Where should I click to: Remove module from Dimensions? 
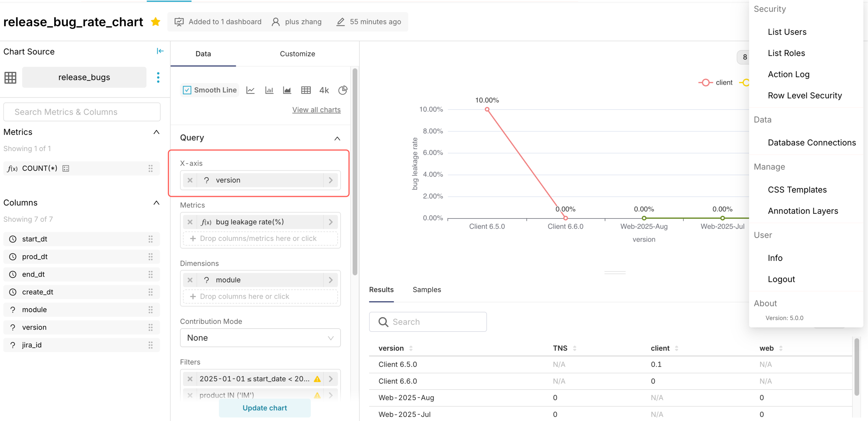(190, 280)
